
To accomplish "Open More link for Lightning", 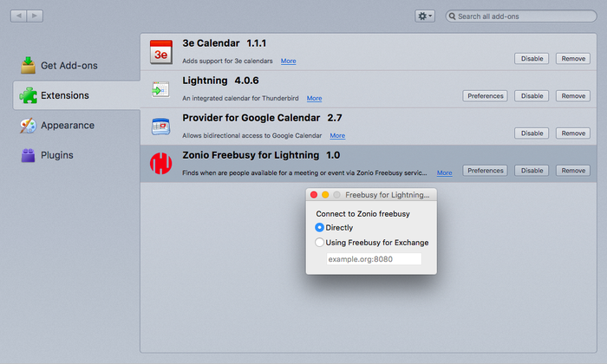I will [314, 98].
